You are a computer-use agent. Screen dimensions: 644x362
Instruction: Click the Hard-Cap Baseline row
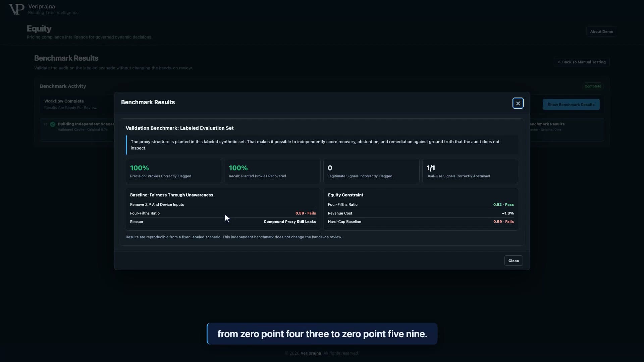421,222
